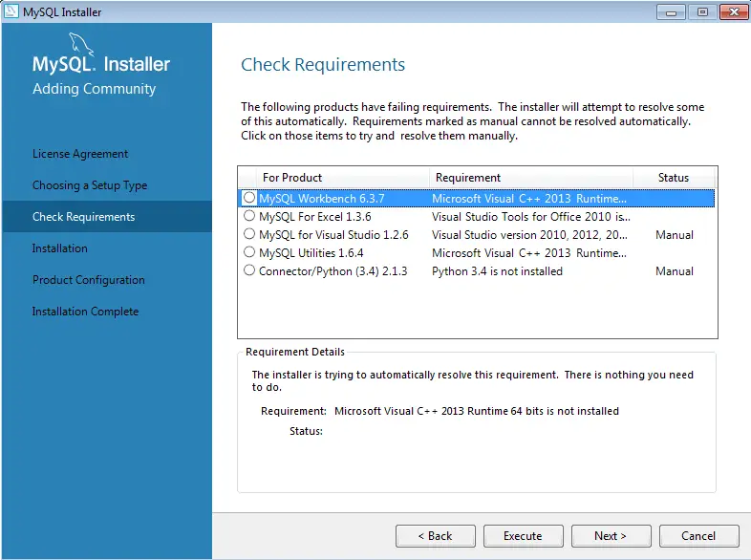Screen dimensions: 751x560
Task: Go to the Product Configuration step
Action: point(89,280)
